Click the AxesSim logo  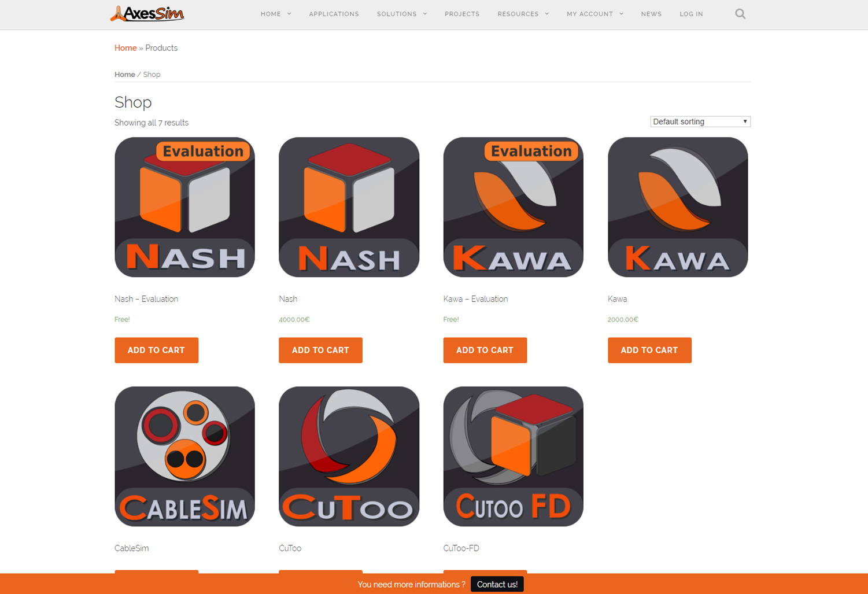(147, 13)
